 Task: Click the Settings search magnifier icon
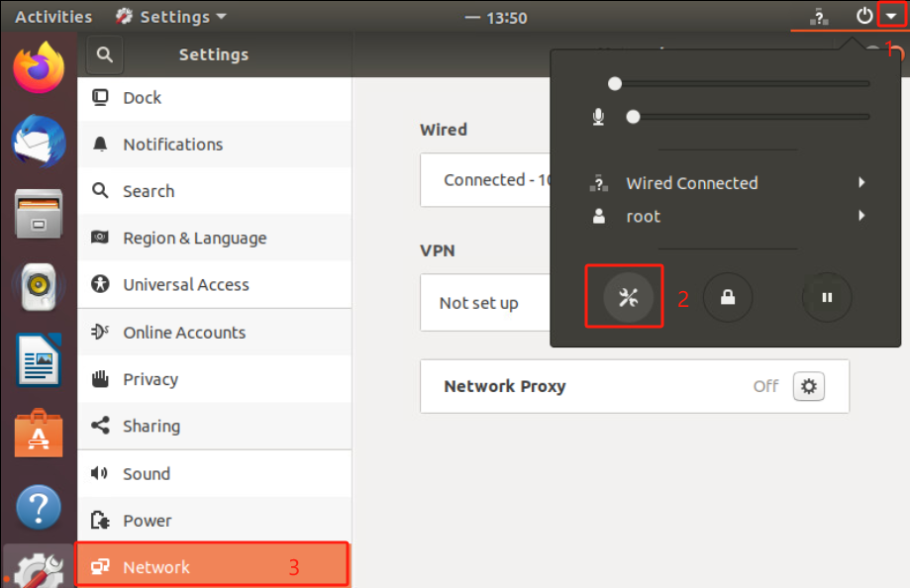104,54
